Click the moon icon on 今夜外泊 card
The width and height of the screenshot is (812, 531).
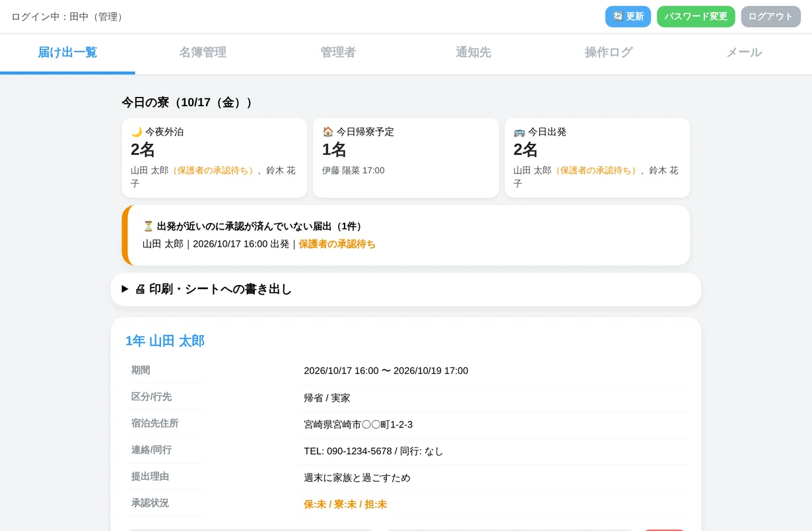(x=137, y=132)
